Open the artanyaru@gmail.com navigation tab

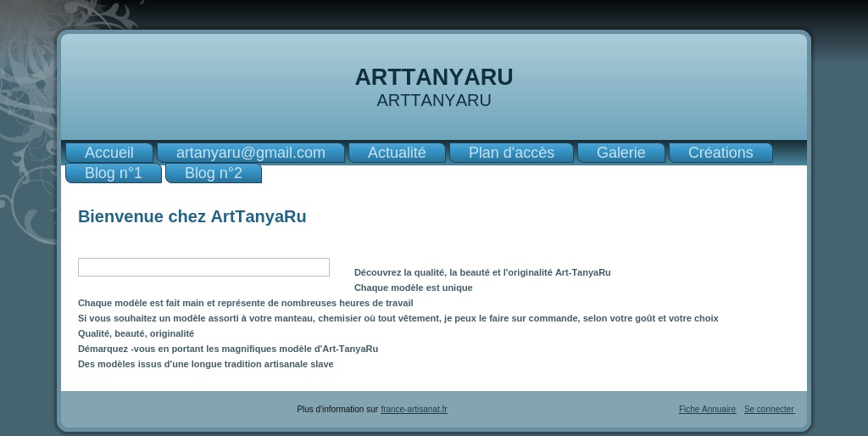point(251,153)
